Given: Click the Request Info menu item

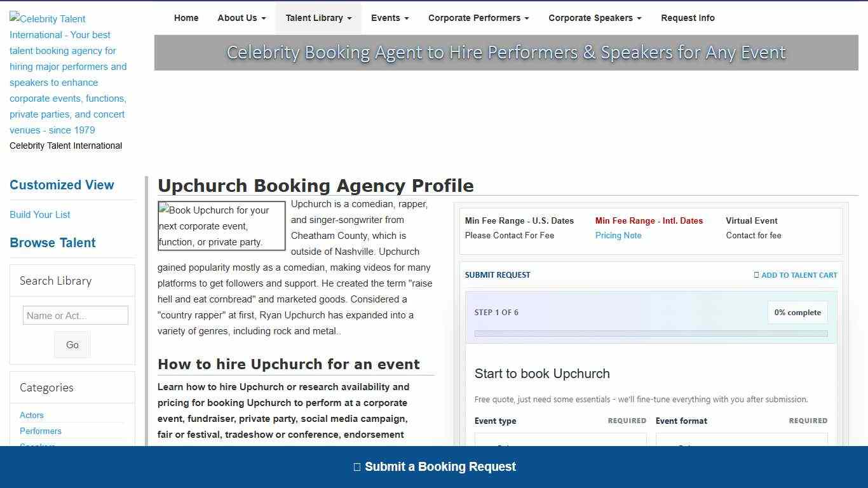Looking at the screenshot, I should coord(688,18).
